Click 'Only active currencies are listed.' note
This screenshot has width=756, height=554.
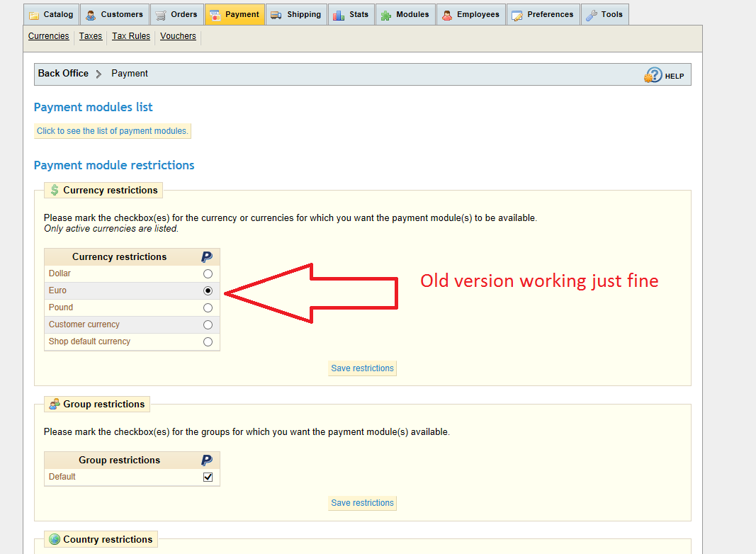tap(111, 229)
